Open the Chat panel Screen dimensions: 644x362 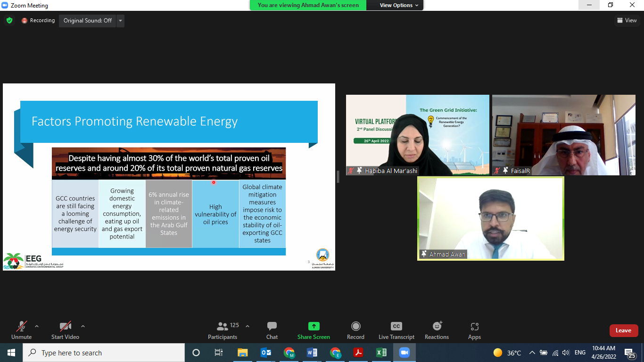coord(272,330)
